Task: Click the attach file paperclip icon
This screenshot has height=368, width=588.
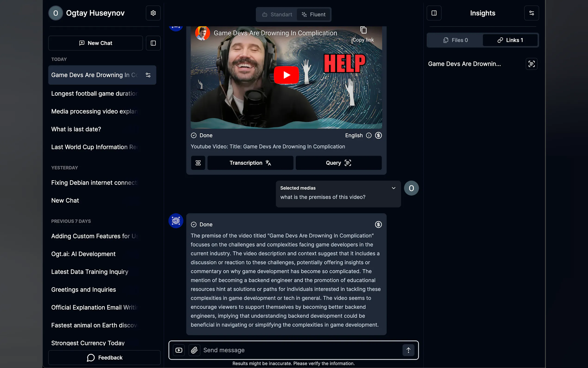Action: [x=194, y=350]
